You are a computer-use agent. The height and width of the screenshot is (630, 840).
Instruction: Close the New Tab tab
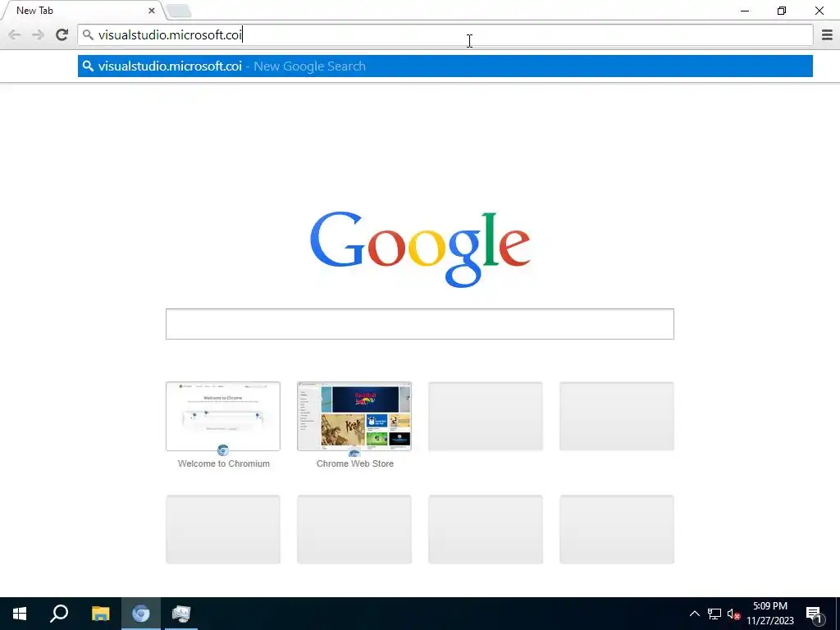[x=152, y=10]
